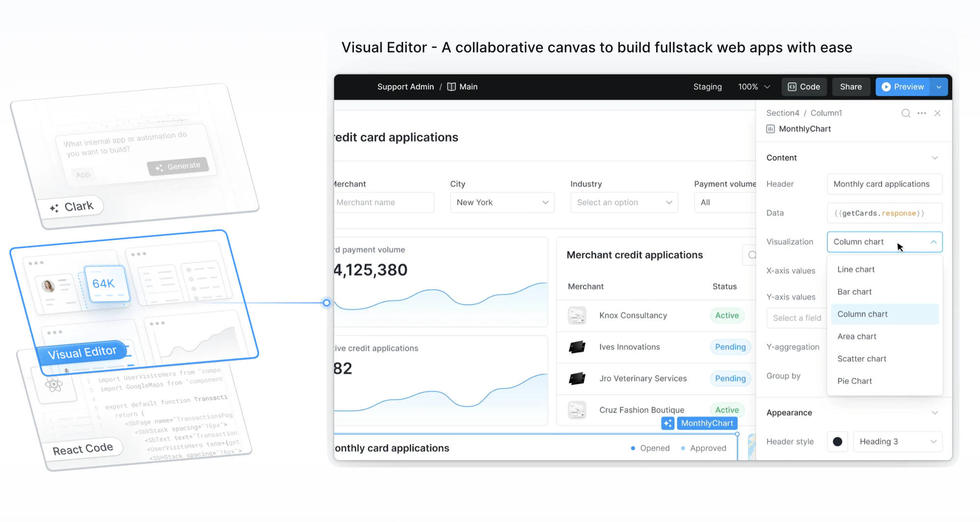Open the City New York dropdown
The width and height of the screenshot is (980, 522).
[x=502, y=202]
